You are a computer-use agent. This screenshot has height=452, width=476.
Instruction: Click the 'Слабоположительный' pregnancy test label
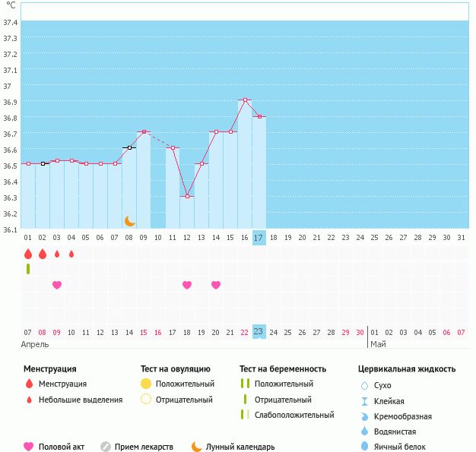(294, 415)
